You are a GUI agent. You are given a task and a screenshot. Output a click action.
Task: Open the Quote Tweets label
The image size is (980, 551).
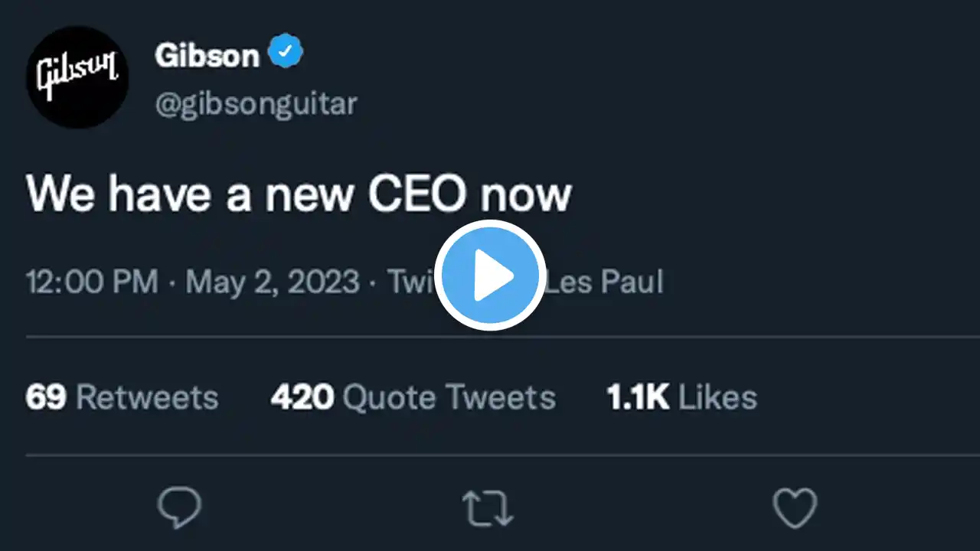click(449, 397)
